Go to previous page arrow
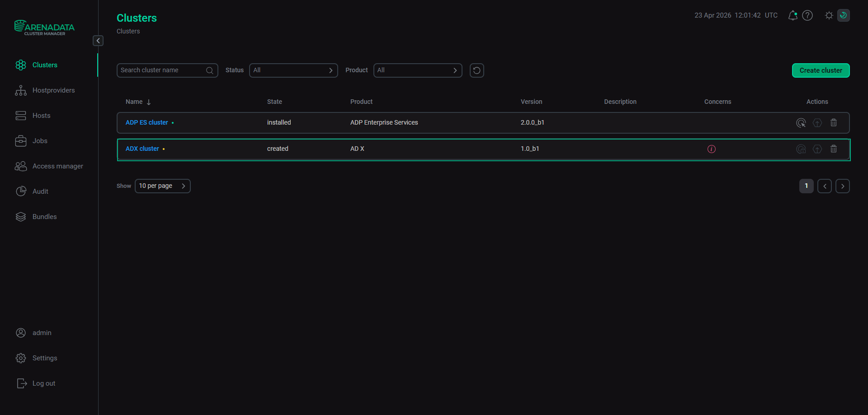This screenshot has width=868, height=415. pos(825,186)
